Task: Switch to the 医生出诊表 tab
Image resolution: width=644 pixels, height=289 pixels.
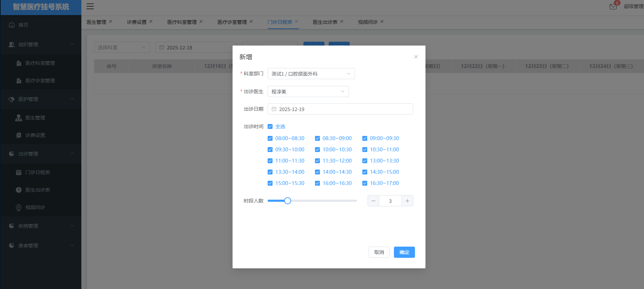Action: click(x=325, y=22)
